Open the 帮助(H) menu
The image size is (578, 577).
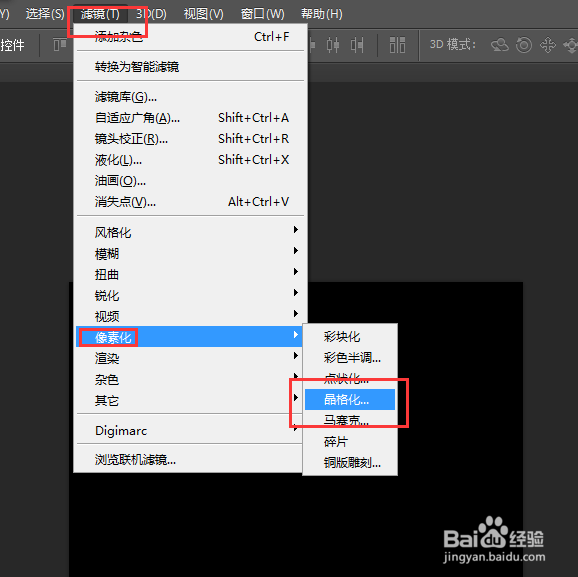tap(321, 14)
